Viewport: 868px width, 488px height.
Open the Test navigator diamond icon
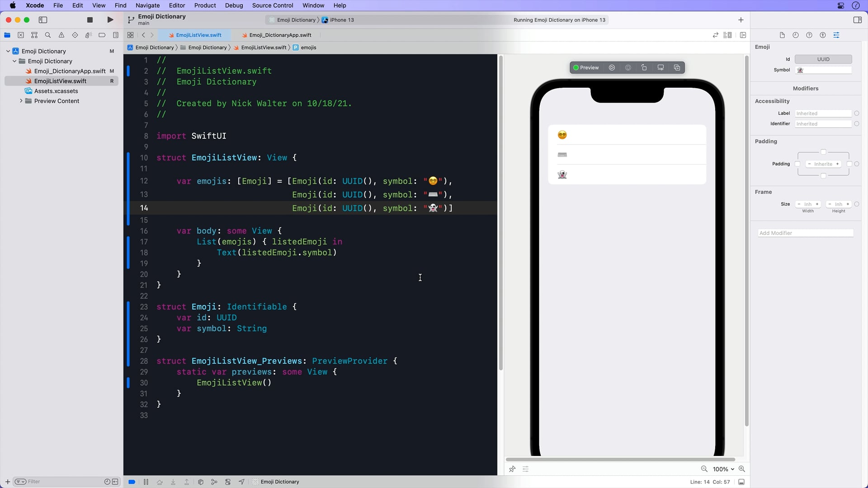coord(75,35)
